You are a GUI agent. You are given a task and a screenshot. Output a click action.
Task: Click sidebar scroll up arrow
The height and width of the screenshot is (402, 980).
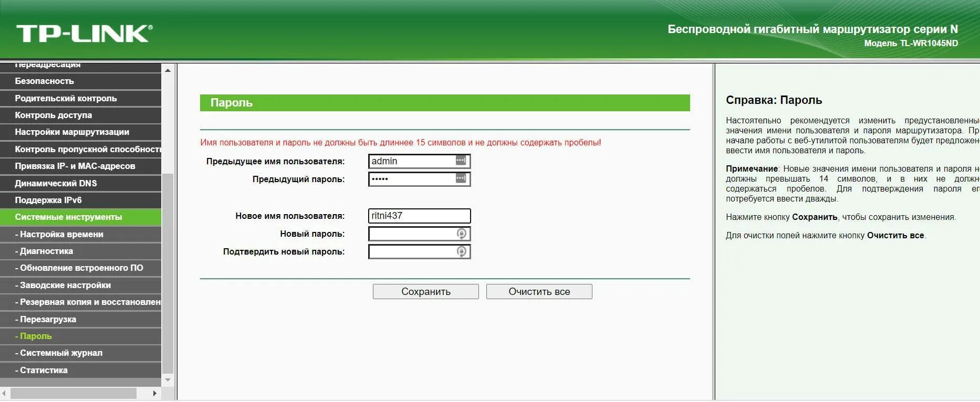point(168,70)
